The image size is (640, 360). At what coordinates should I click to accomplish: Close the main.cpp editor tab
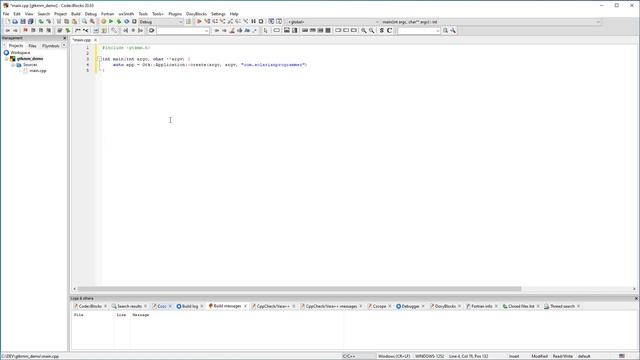click(x=96, y=40)
